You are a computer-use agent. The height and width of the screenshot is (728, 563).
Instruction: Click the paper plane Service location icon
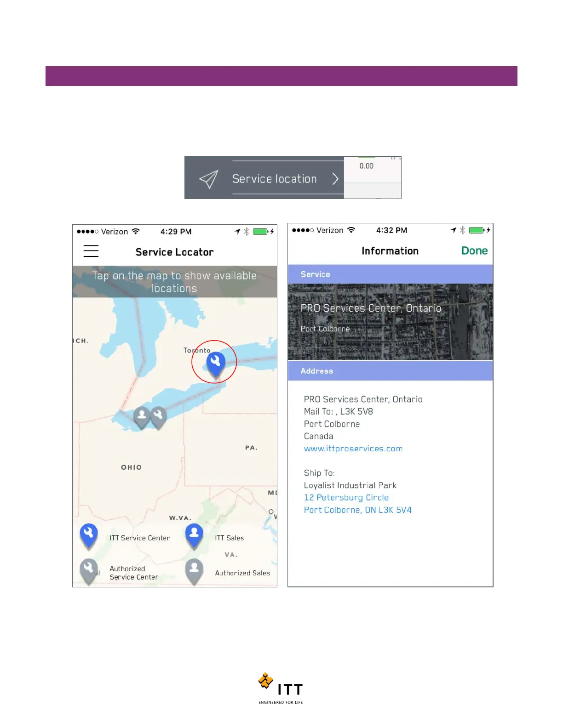(x=209, y=179)
